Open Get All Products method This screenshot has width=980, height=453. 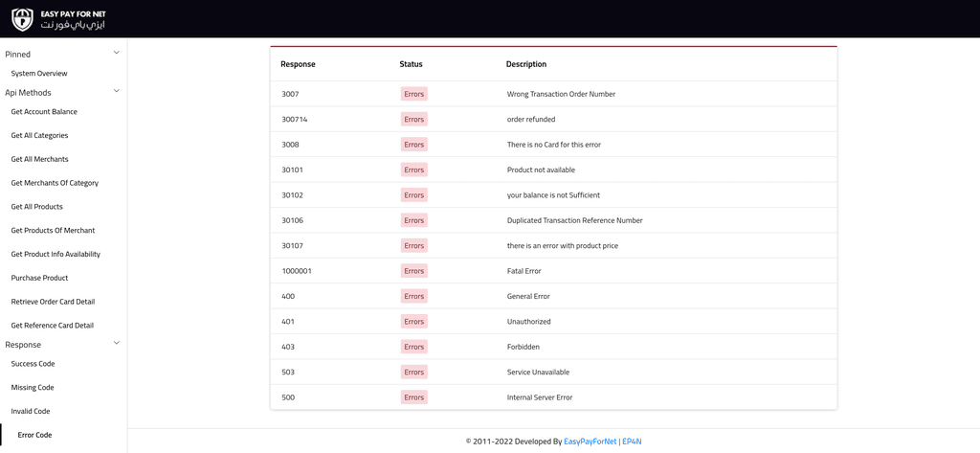tap(37, 207)
